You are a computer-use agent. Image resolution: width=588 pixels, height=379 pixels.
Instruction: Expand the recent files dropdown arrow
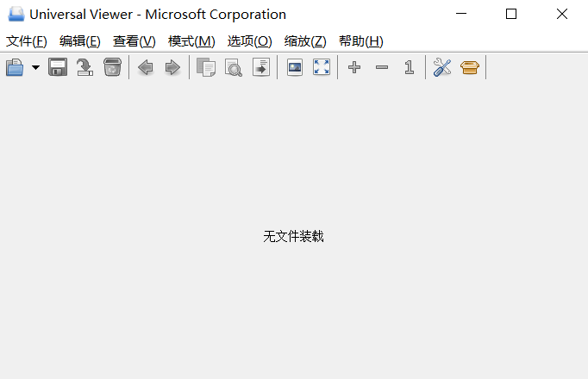(35, 68)
